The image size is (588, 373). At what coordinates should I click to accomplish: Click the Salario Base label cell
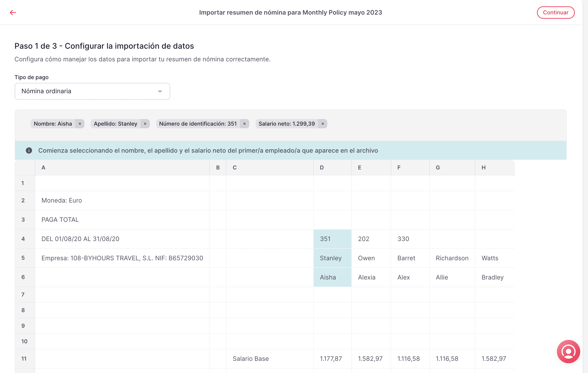[x=270, y=359]
